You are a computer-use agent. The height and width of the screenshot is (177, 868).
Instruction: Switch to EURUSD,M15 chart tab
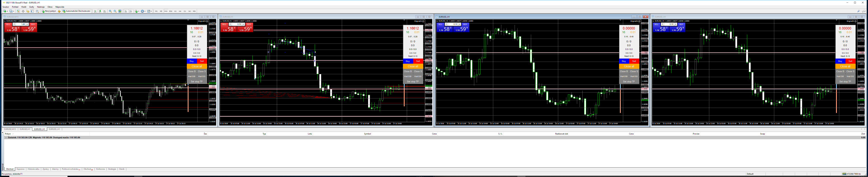(x=10, y=129)
